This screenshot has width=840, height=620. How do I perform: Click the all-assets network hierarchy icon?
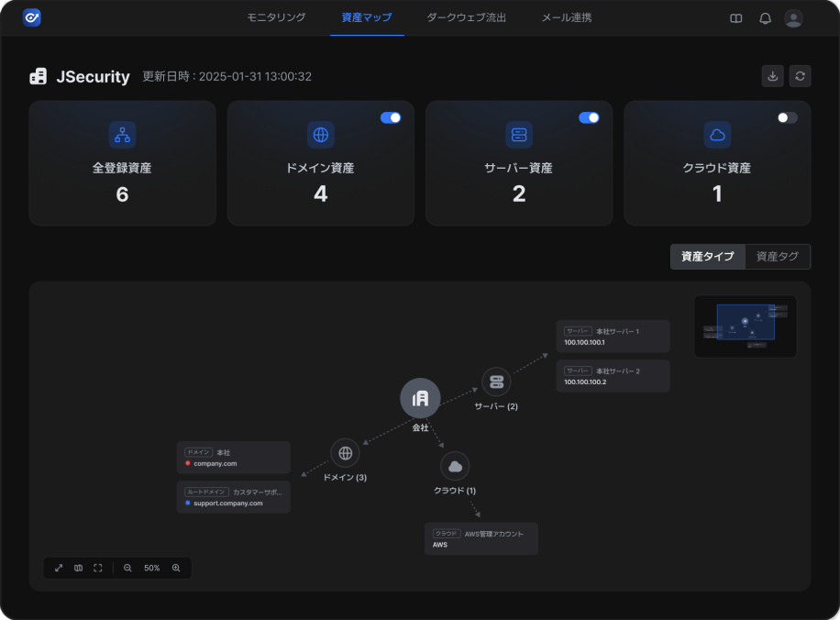tap(122, 135)
